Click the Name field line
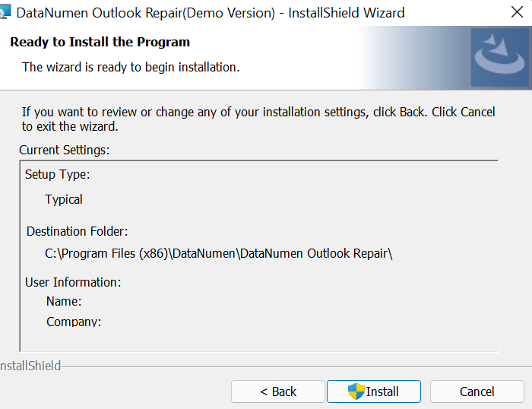This screenshot has height=409, width=532. (64, 301)
